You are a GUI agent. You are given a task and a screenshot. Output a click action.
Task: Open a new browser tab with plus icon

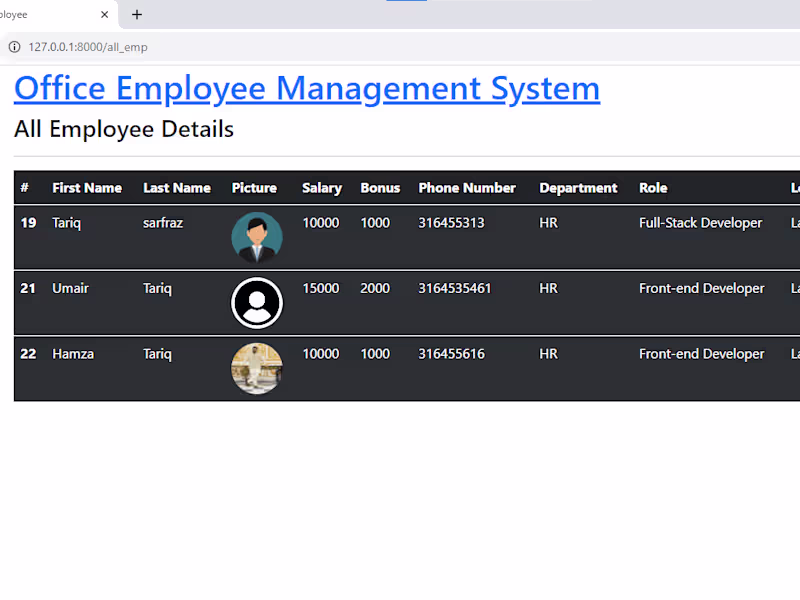137,15
